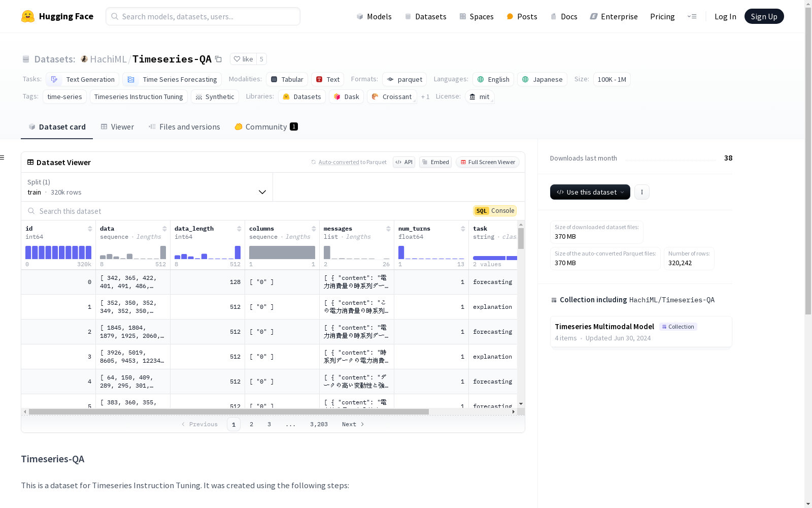The width and height of the screenshot is (812, 508).
Task: Click the columns histogram bar
Action: click(x=282, y=252)
